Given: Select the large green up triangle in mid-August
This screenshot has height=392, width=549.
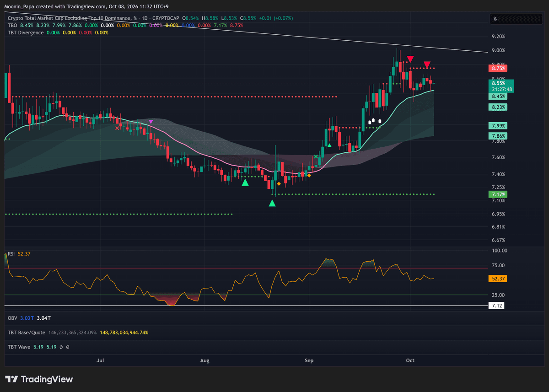Looking at the screenshot, I should point(245,183).
